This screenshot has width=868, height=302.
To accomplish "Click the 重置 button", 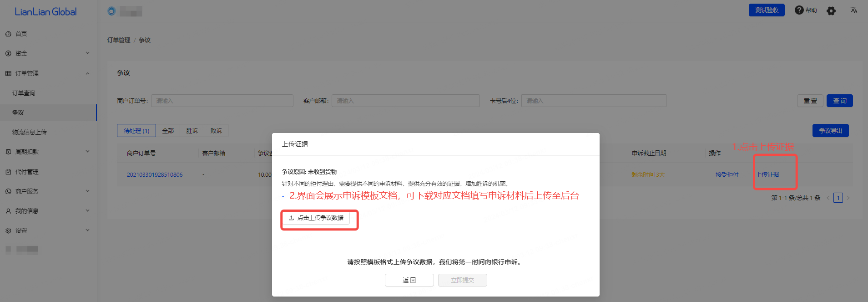I will [x=810, y=101].
